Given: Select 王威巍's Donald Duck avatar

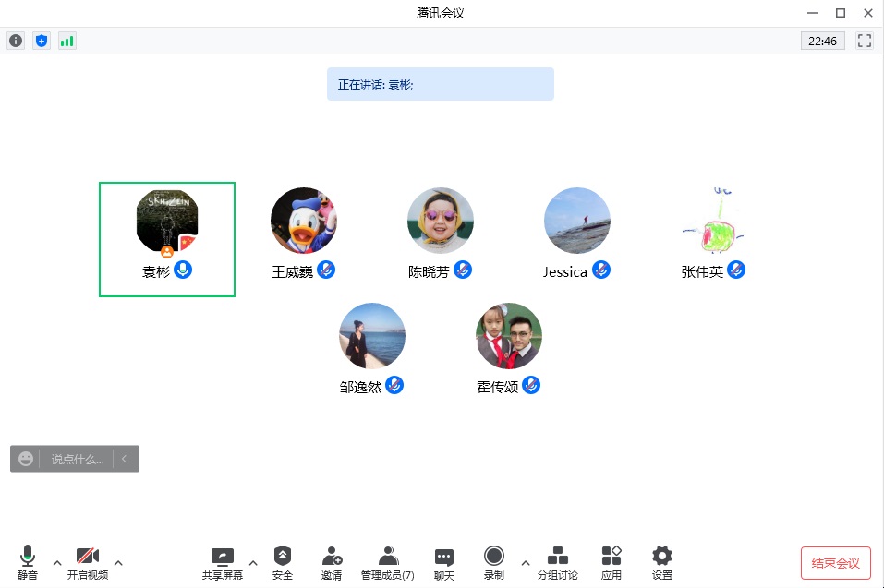Looking at the screenshot, I should tap(303, 221).
